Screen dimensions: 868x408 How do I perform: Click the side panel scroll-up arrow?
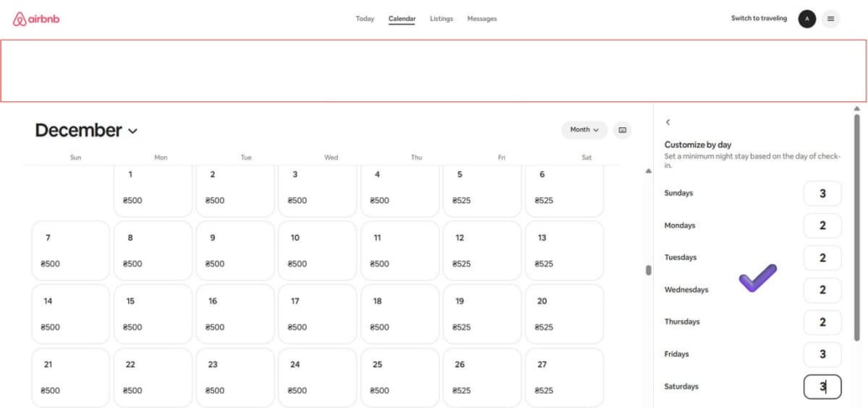coord(857,109)
